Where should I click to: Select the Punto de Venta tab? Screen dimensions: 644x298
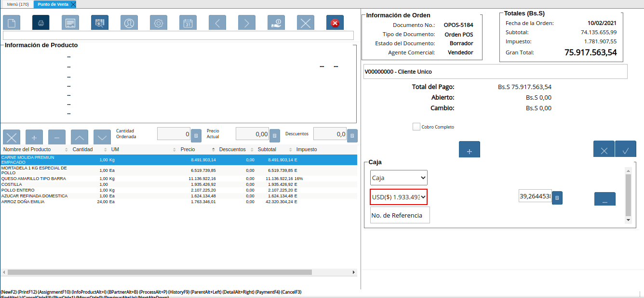coord(53,4)
